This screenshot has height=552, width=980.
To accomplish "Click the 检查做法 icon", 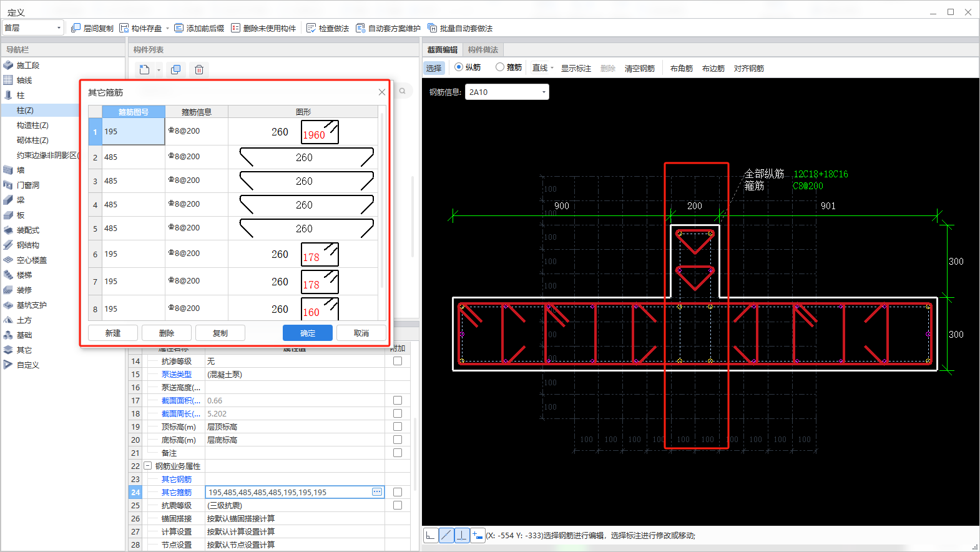I will pyautogui.click(x=311, y=28).
